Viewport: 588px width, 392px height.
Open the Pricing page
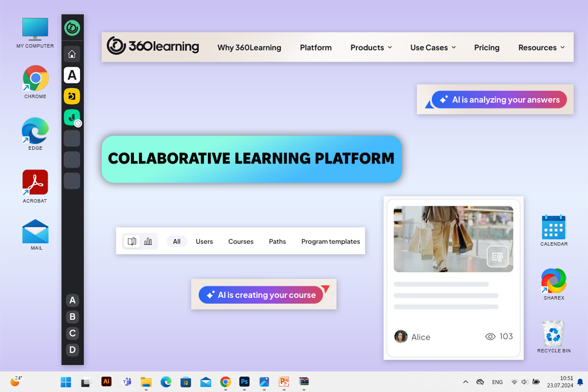coord(487,48)
